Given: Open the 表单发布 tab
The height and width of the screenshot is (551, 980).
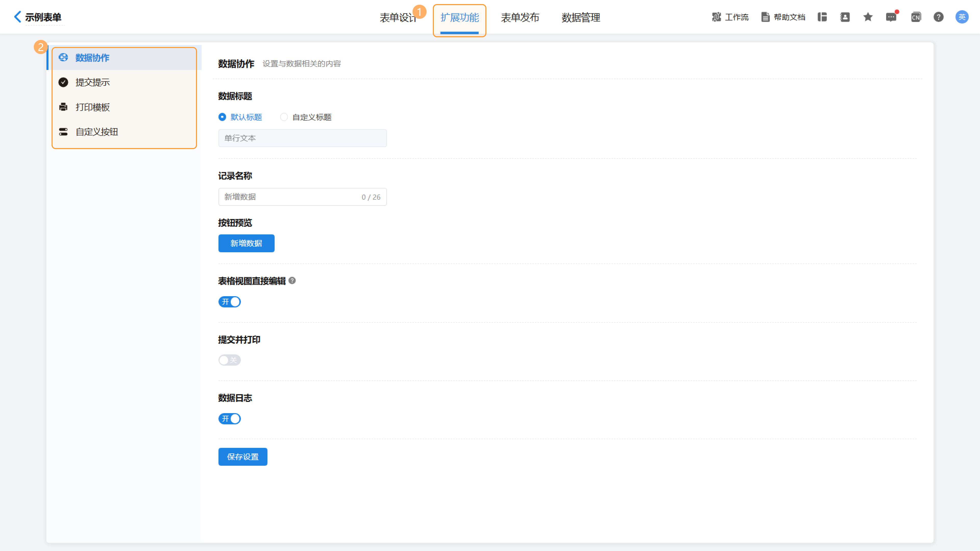Looking at the screenshot, I should coord(520,18).
